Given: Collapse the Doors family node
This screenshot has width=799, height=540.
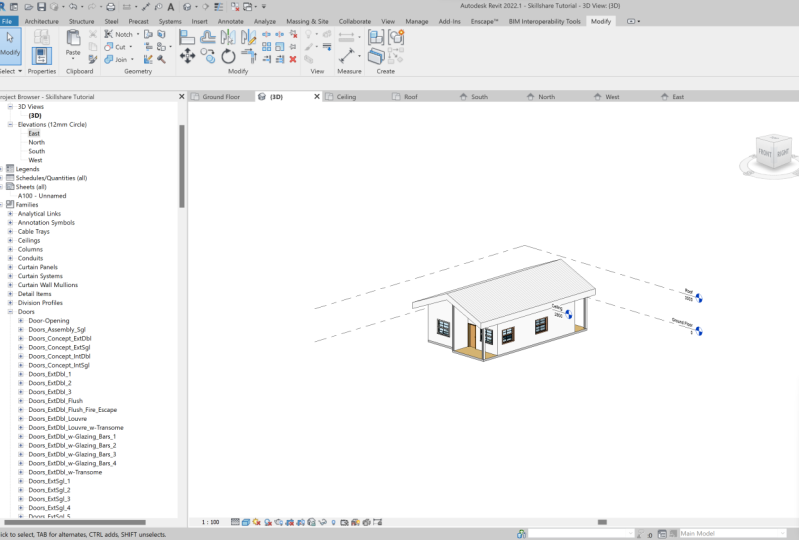Looking at the screenshot, I should (10, 312).
